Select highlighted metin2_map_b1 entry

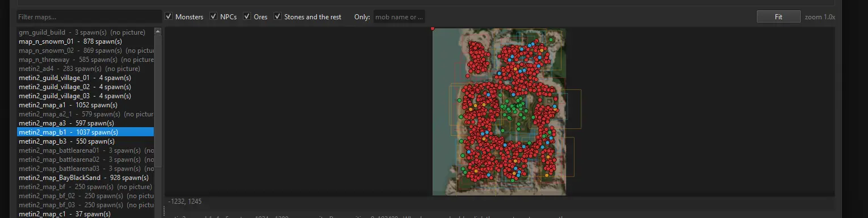86,132
